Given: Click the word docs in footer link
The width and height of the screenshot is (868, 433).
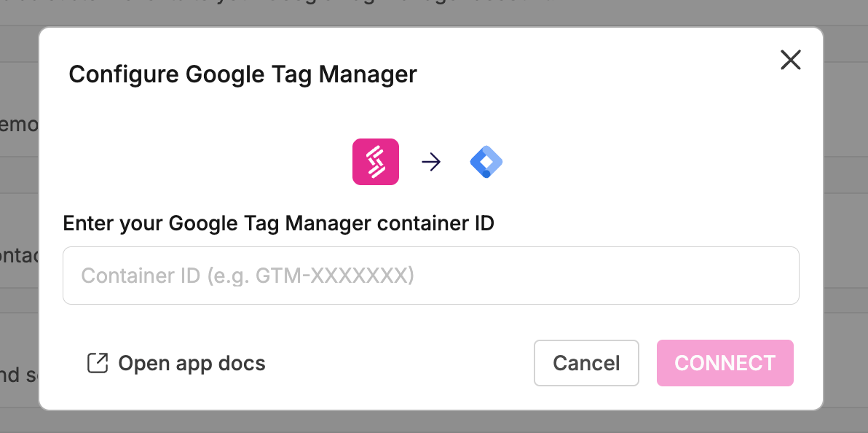Looking at the screenshot, I should coord(244,363).
